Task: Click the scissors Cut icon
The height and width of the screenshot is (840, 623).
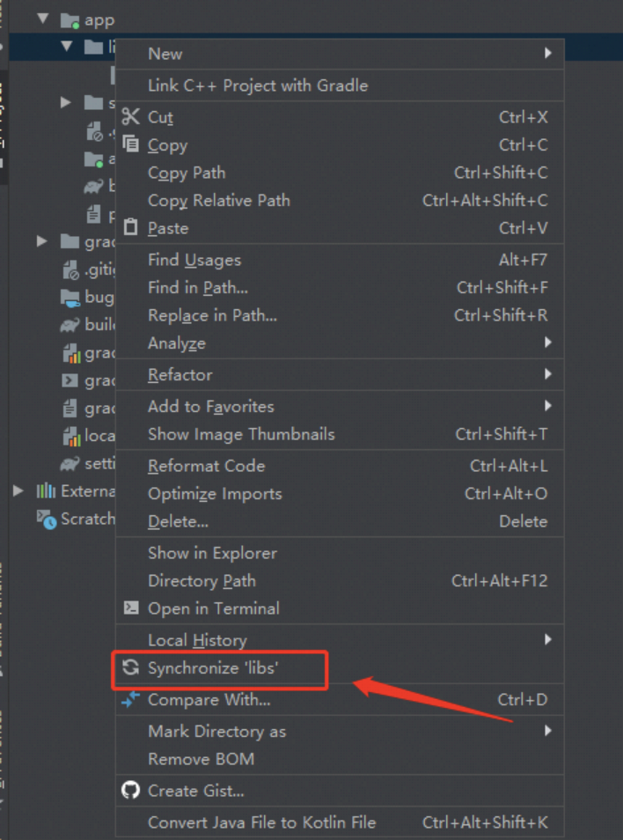Action: click(130, 117)
